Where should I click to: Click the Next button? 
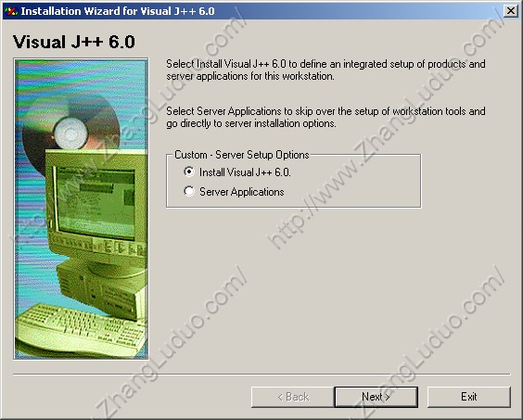click(376, 397)
